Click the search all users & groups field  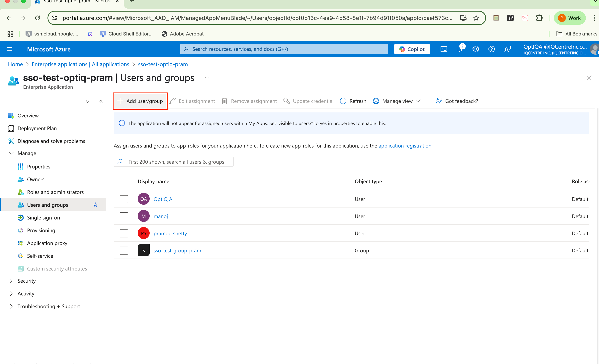173,162
